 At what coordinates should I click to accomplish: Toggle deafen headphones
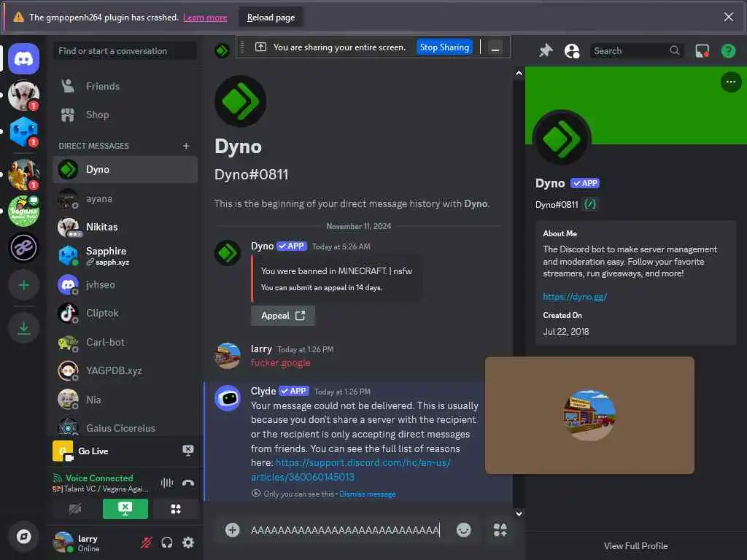(x=167, y=542)
